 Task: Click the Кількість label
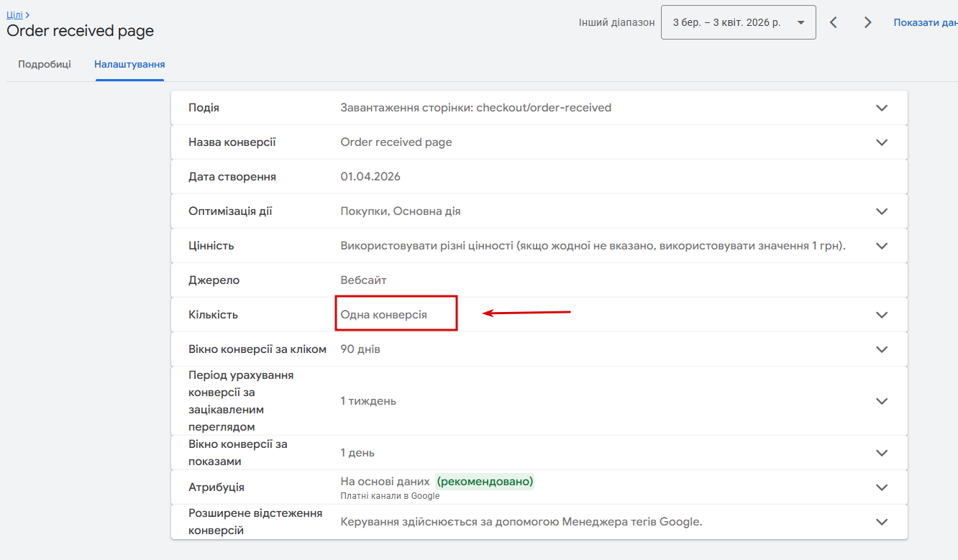213,315
